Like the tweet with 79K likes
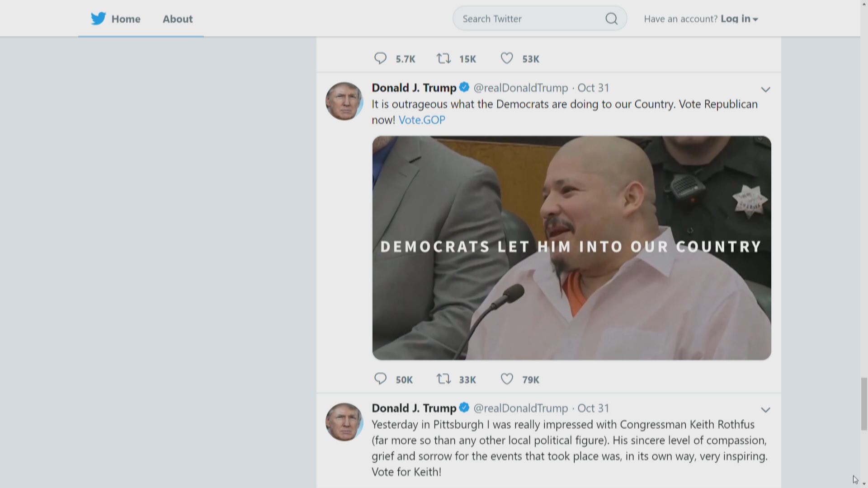This screenshot has width=868, height=488. (x=507, y=379)
